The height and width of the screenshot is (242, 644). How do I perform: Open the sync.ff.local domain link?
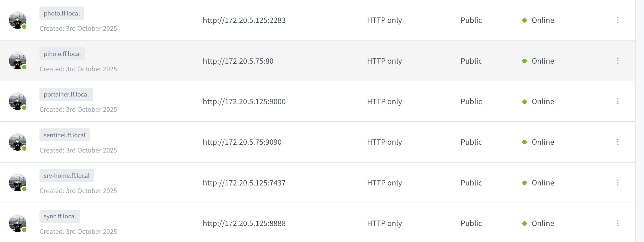coord(60,216)
